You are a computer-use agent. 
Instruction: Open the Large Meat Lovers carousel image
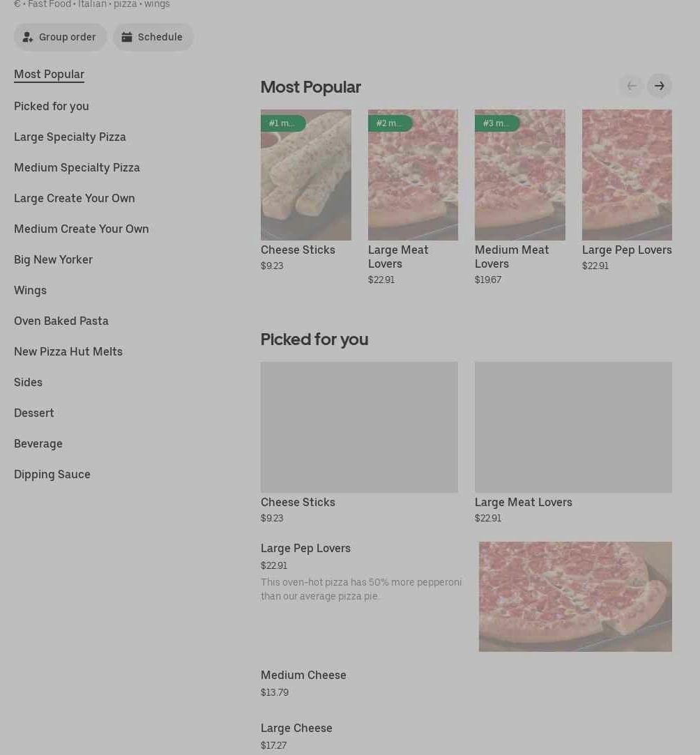(413, 175)
